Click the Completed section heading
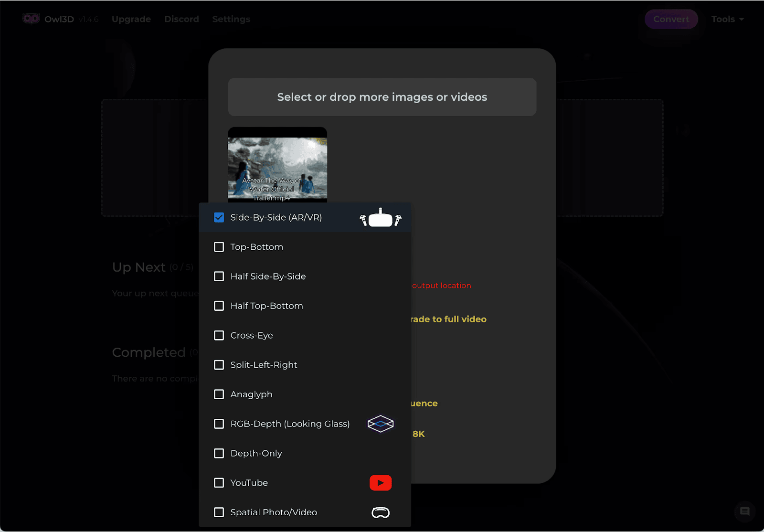 pyautogui.click(x=149, y=352)
